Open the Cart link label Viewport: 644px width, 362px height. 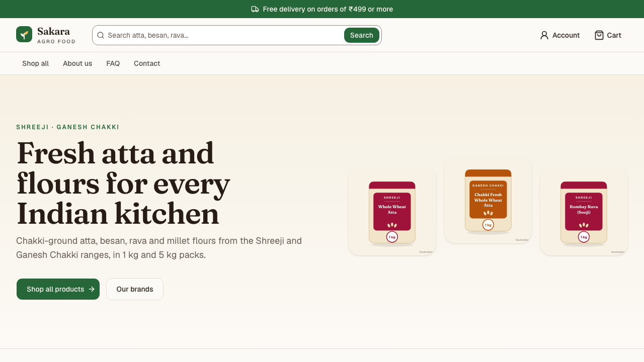(x=614, y=35)
